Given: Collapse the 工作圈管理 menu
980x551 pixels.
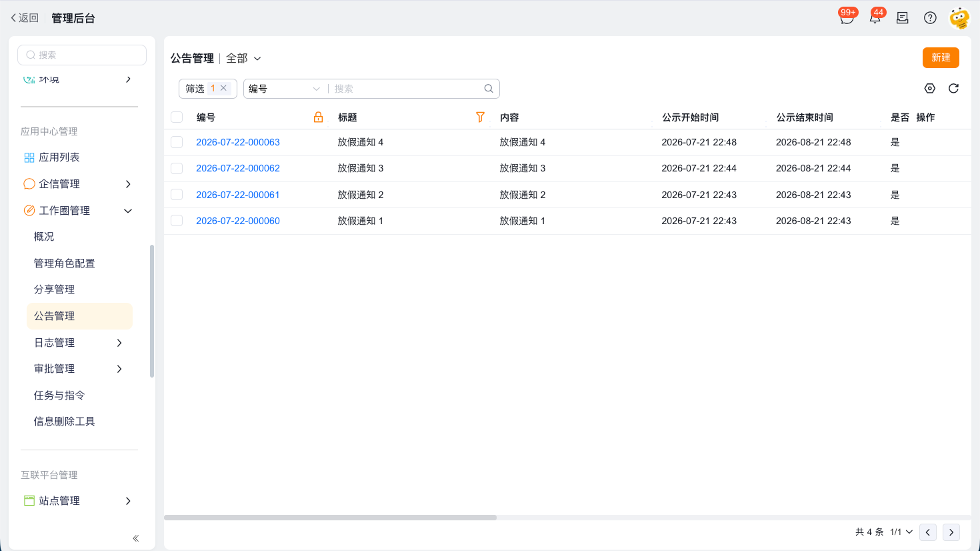Looking at the screenshot, I should click(128, 211).
